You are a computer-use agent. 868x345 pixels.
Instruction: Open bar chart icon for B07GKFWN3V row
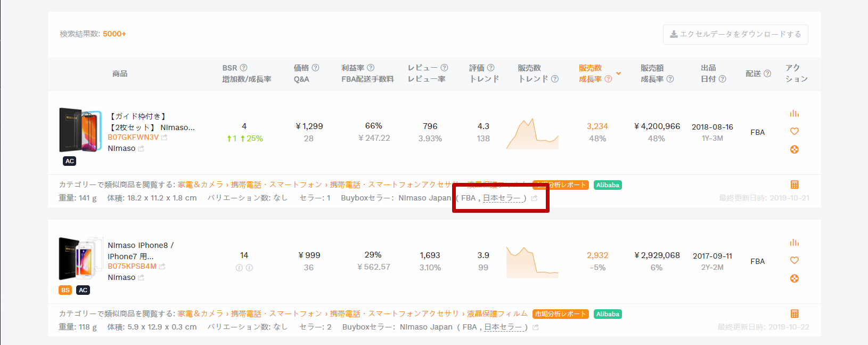point(795,114)
